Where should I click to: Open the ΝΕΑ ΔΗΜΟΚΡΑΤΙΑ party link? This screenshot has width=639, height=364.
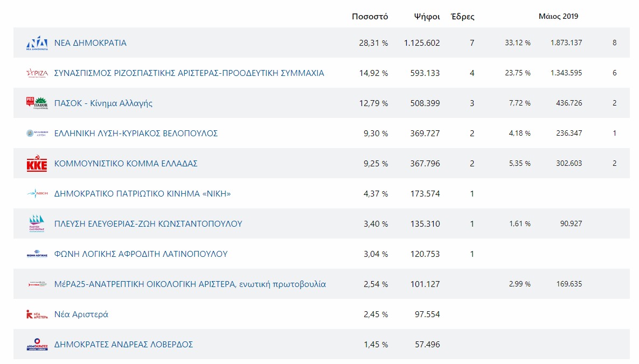point(91,43)
